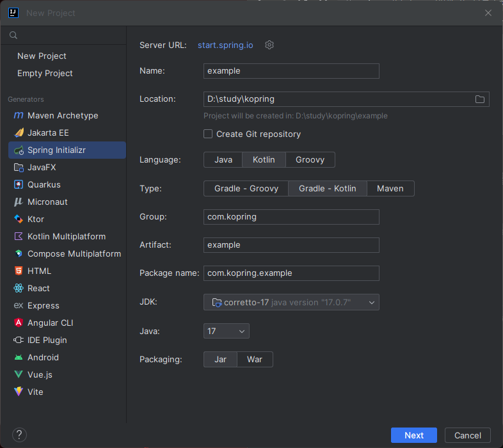Click the Kotlin Multiplatform icon
Screen dimensions: 503x448
coord(19,237)
